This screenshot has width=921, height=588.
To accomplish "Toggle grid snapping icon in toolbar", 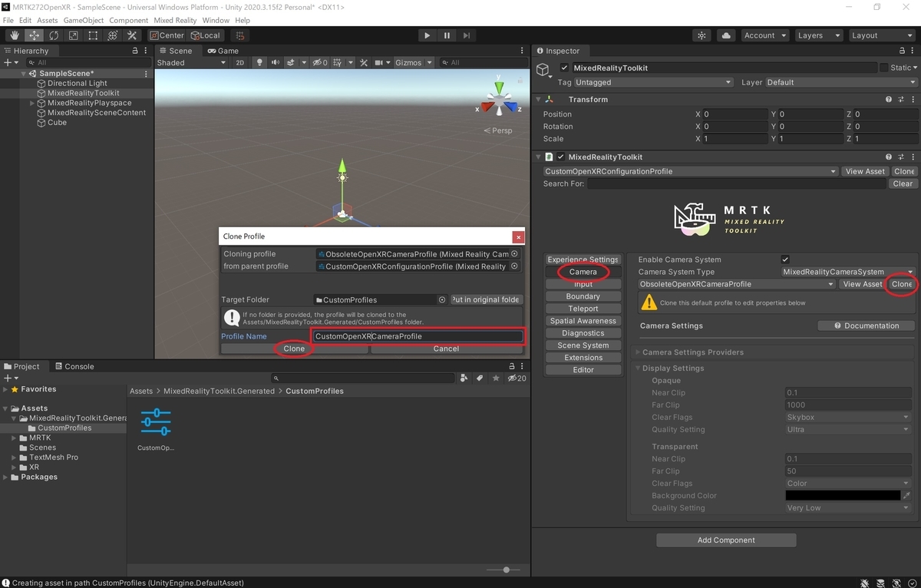I will (240, 35).
